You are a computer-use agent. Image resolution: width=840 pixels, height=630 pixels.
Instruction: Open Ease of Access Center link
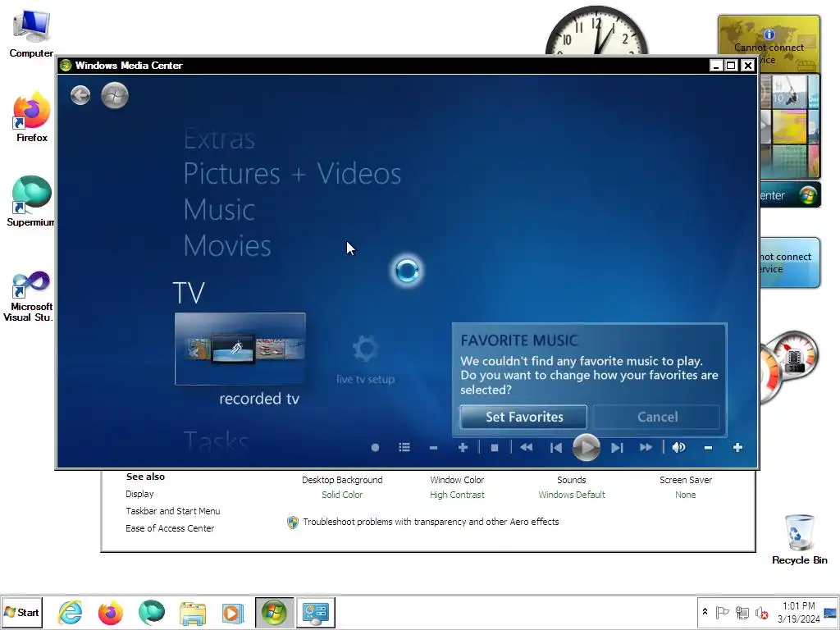pos(170,528)
